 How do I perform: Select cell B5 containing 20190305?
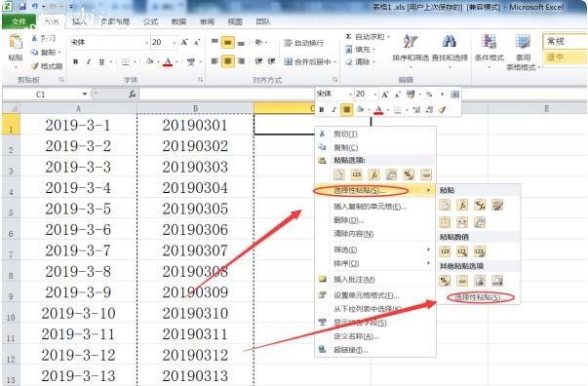coord(195,209)
